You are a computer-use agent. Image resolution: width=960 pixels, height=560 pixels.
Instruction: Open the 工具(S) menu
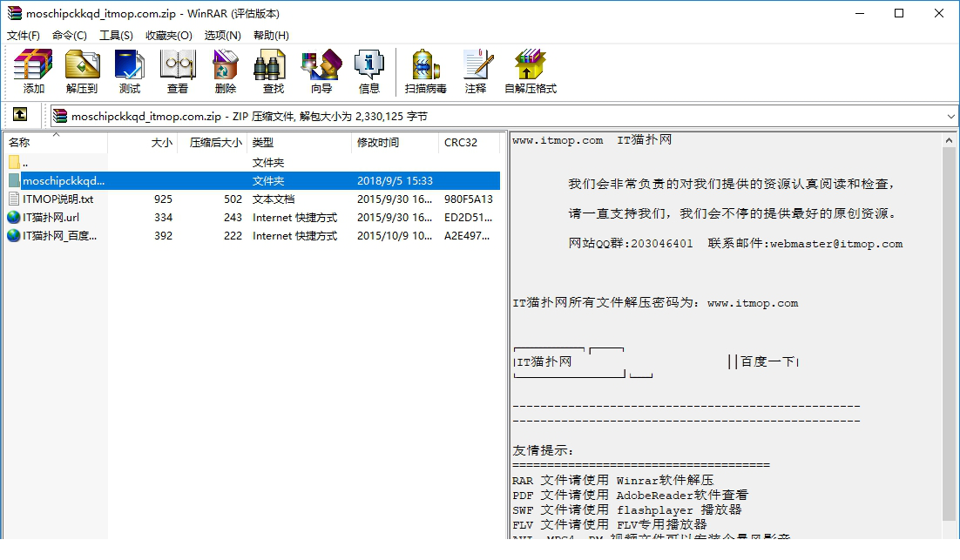[117, 36]
